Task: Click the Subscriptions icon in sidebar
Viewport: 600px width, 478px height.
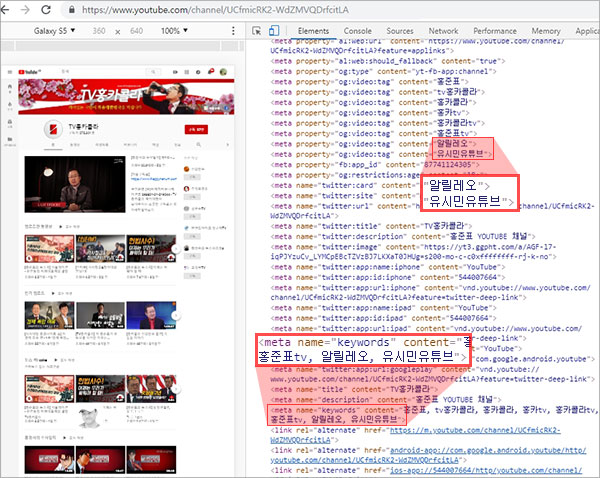Action: tap(10, 123)
